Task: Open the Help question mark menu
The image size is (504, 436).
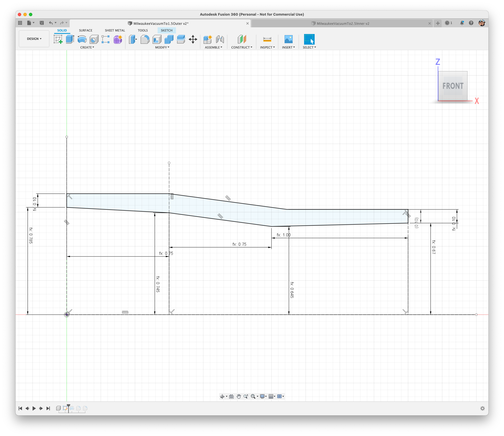Action: coord(471,23)
